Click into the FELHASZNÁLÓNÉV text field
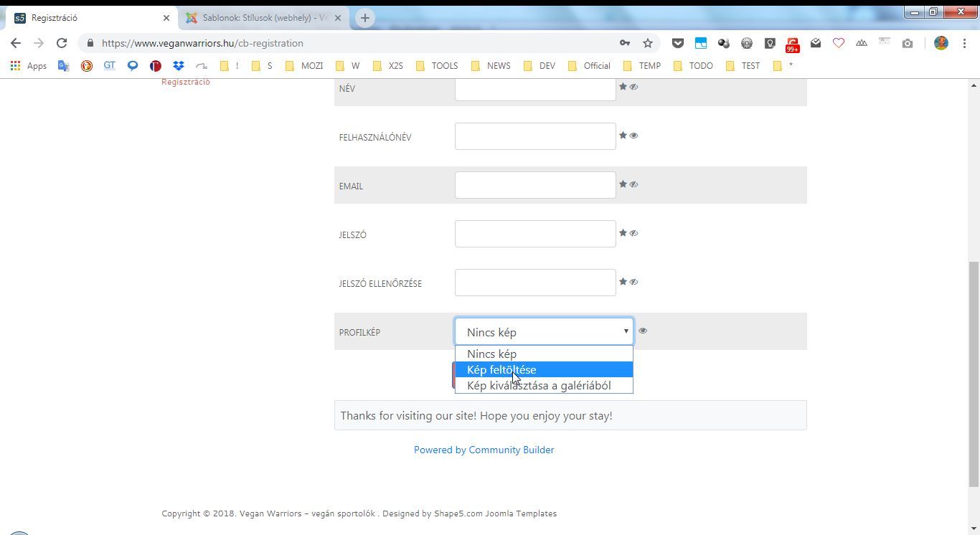 (x=535, y=136)
